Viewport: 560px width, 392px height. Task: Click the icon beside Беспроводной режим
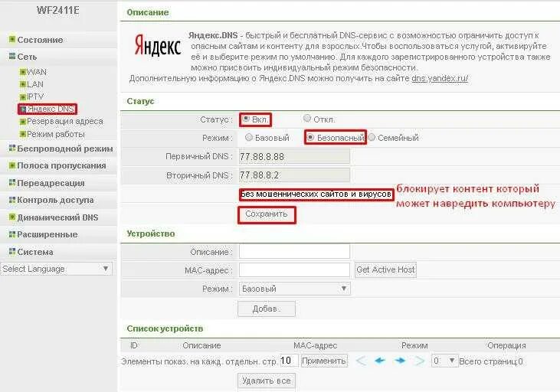click(x=12, y=148)
